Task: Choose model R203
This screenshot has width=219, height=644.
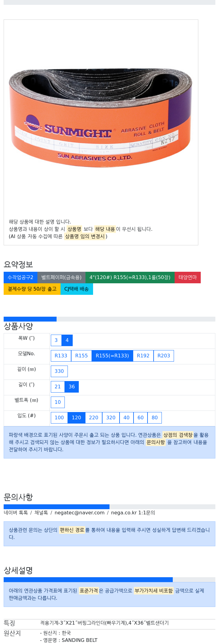Action: [164, 356]
